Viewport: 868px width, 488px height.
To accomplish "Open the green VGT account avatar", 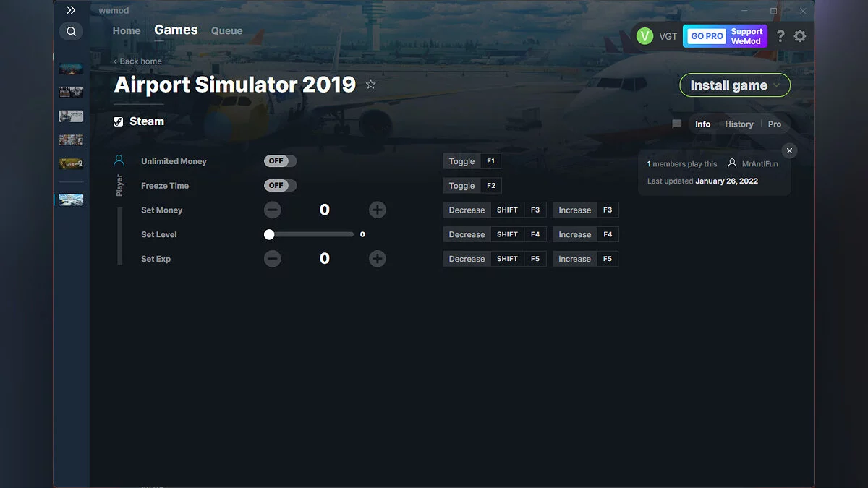I will (644, 35).
